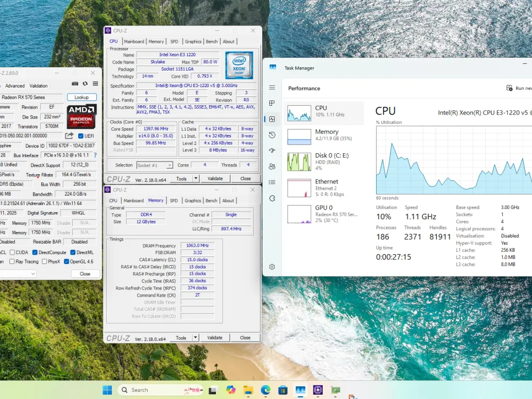Select the Memory graph thumbnail in Task Manager
532x399 pixels.
point(300,137)
